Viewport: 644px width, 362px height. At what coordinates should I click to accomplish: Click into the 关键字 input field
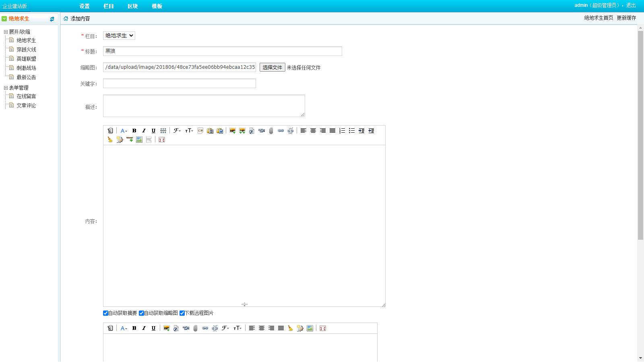pos(180,83)
